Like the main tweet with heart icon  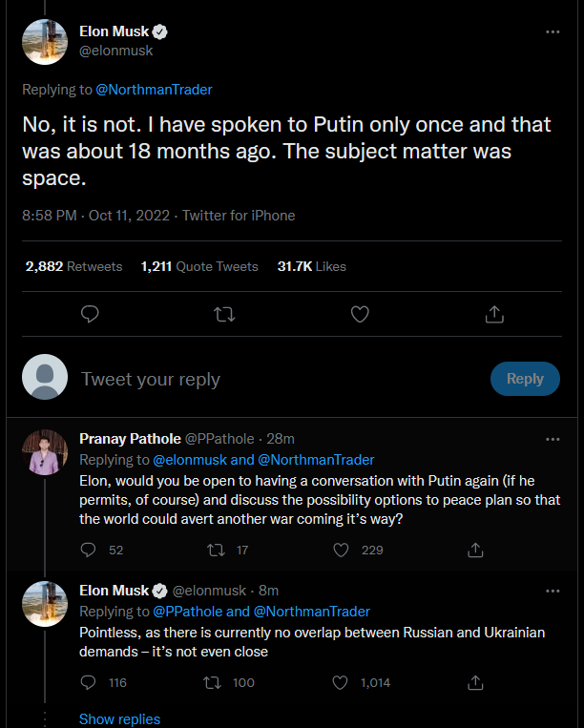[360, 314]
